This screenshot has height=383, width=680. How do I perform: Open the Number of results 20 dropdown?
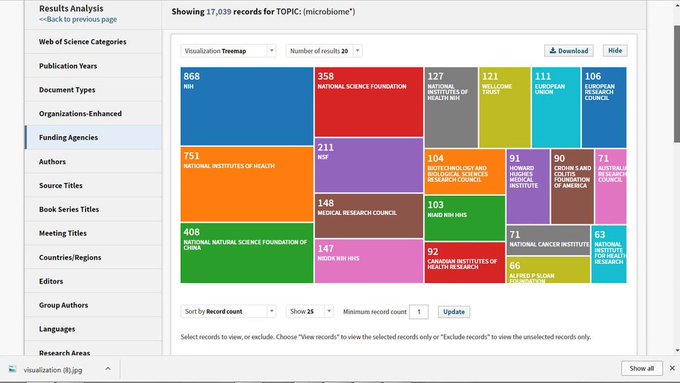(x=324, y=51)
